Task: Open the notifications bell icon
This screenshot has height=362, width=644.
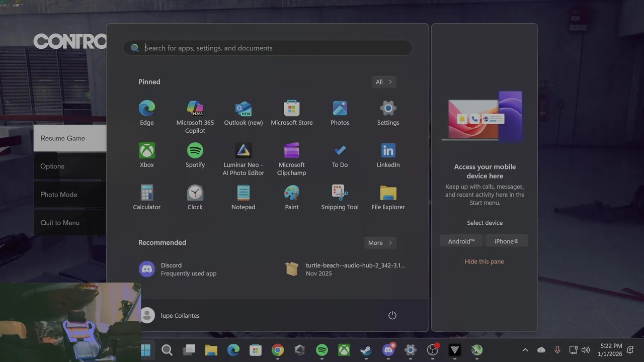Action: tap(630, 350)
